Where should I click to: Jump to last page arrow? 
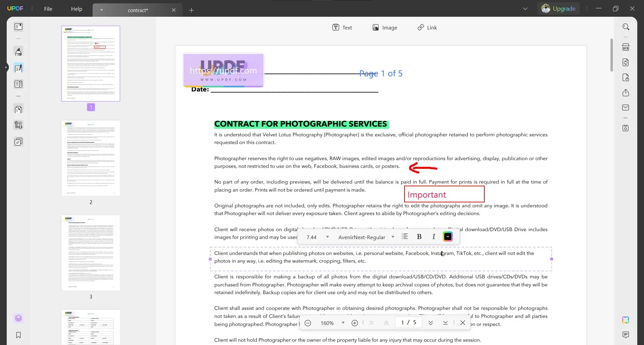[445, 323]
